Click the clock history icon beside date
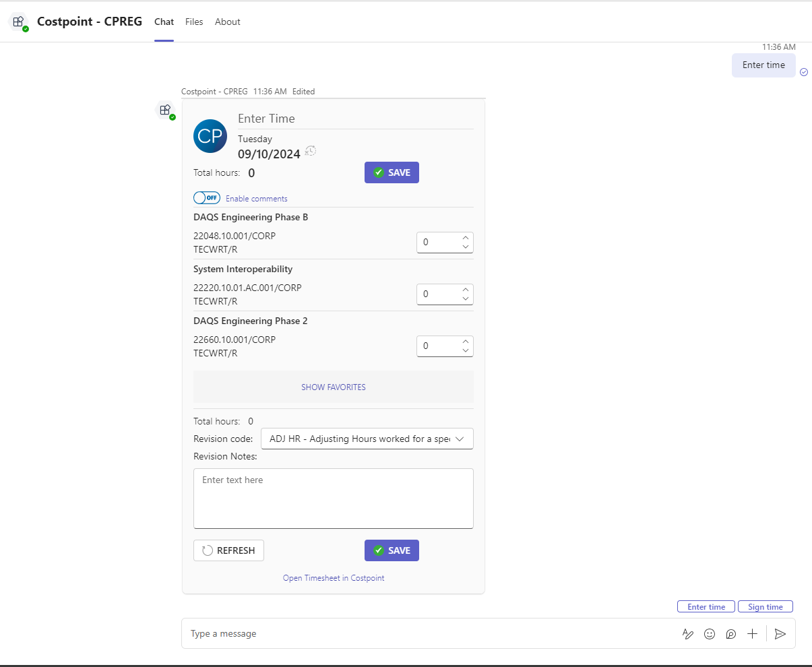Viewport: 812px width, 667px height. (x=311, y=151)
